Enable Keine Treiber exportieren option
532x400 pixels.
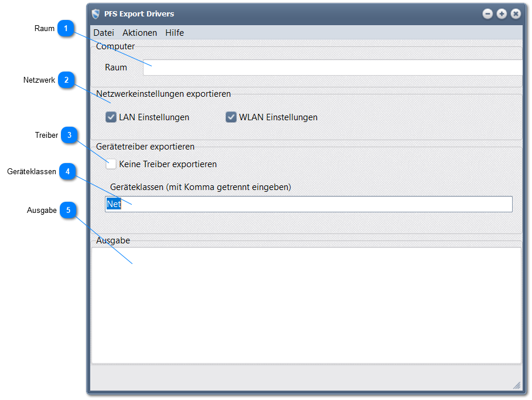pos(111,164)
